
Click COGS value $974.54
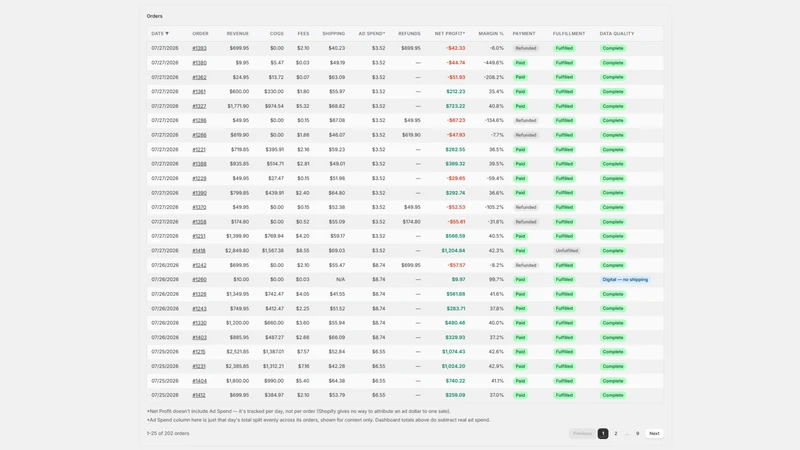(x=274, y=106)
